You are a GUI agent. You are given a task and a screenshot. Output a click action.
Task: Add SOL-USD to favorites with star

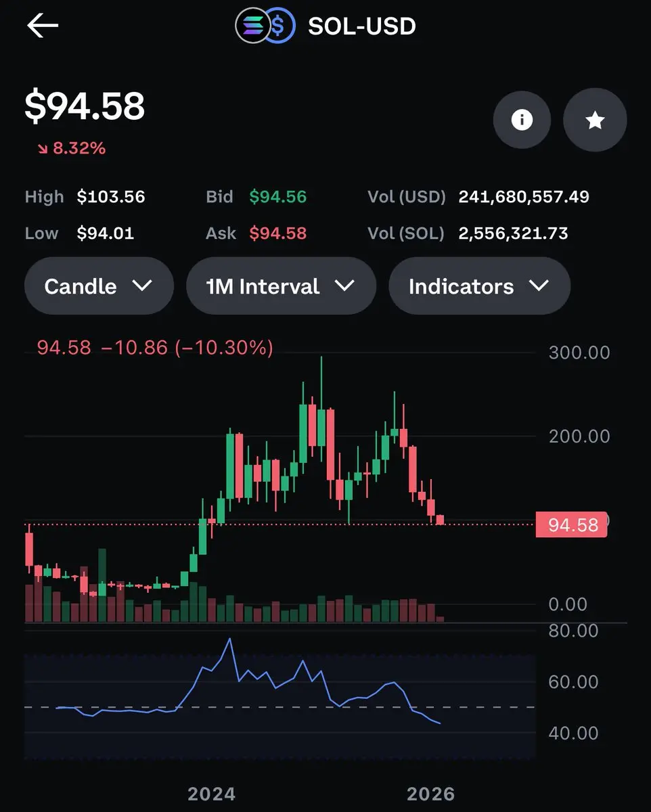595,120
